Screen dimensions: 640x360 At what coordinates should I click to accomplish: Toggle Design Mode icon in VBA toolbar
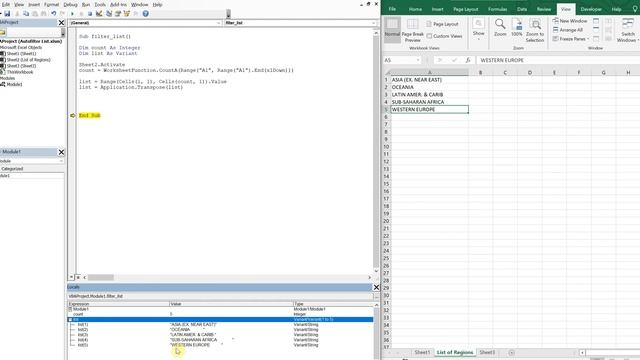(99, 14)
